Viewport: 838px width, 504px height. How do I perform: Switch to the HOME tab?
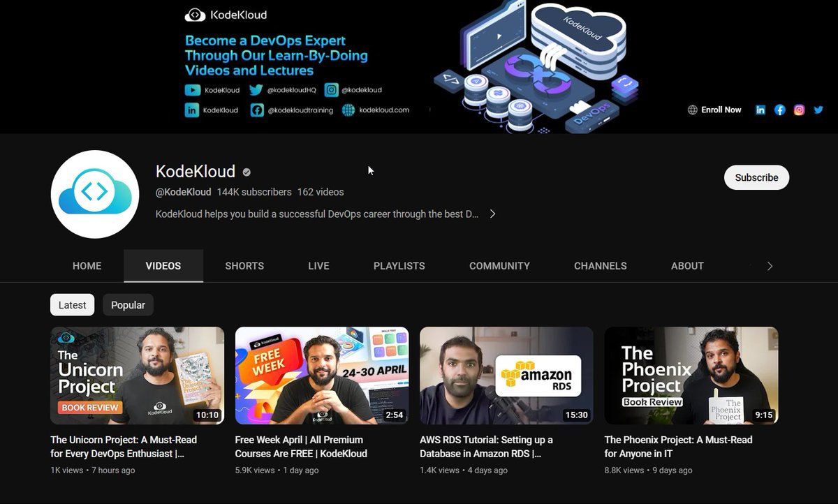pyautogui.click(x=87, y=266)
